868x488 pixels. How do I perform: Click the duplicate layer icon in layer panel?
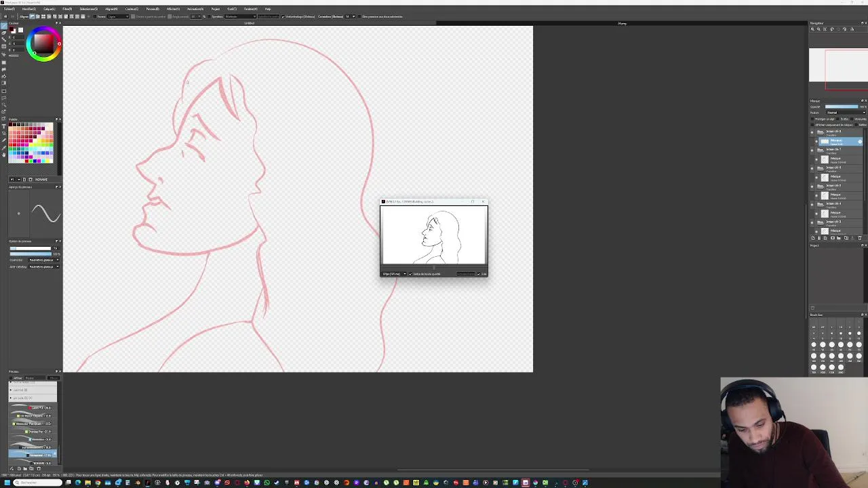(846, 238)
